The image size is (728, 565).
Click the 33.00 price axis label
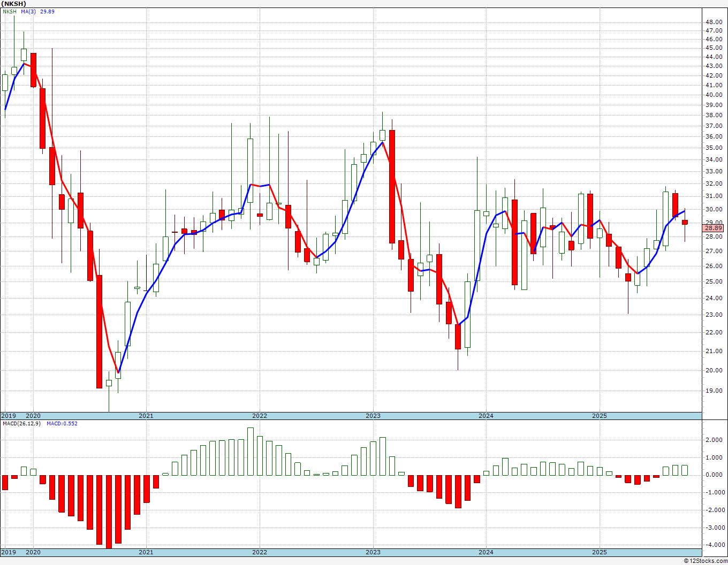714,171
